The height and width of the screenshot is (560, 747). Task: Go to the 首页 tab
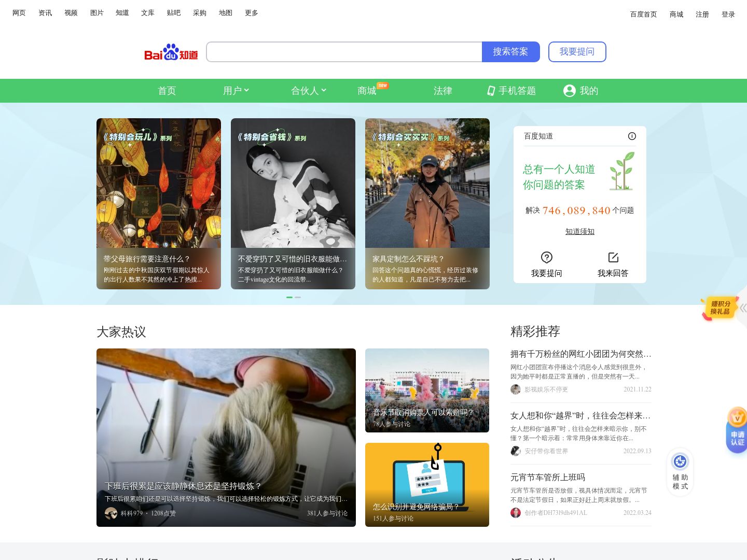167,91
